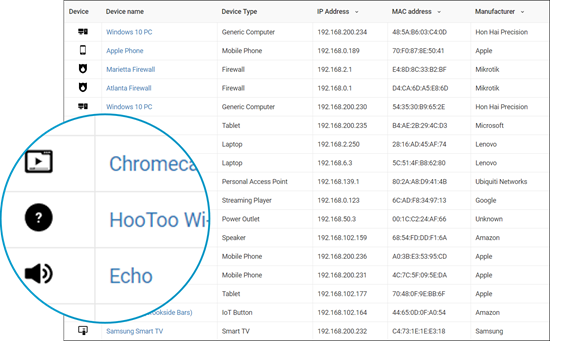Click the Mikrotik manufacturer cell for 192.168.2.1
Screen dimensions: 570x361
pyautogui.click(x=487, y=69)
